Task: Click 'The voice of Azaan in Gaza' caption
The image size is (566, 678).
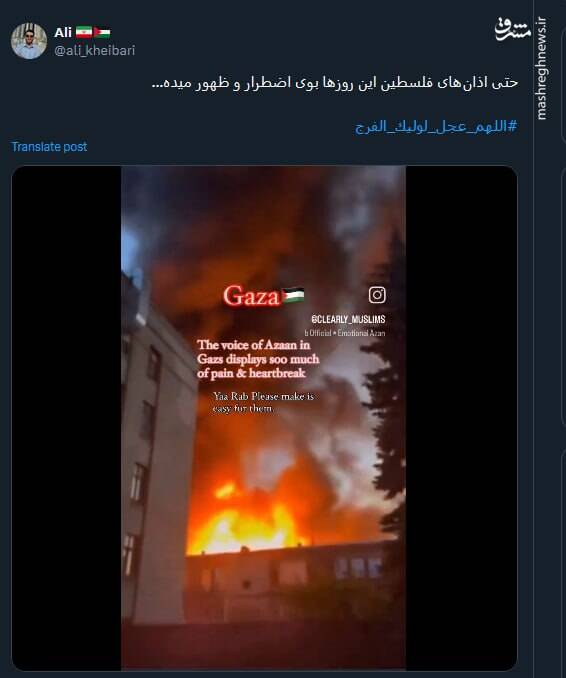Action: click(258, 359)
